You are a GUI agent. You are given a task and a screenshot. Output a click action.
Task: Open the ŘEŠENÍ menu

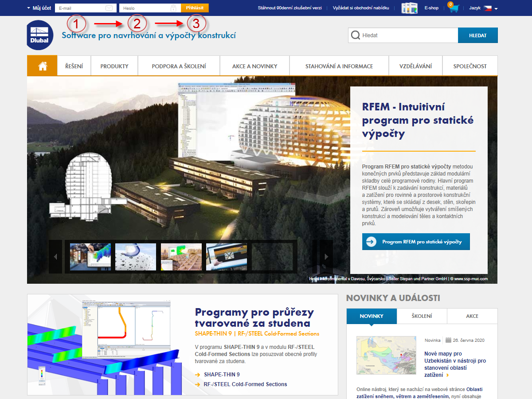click(x=74, y=66)
